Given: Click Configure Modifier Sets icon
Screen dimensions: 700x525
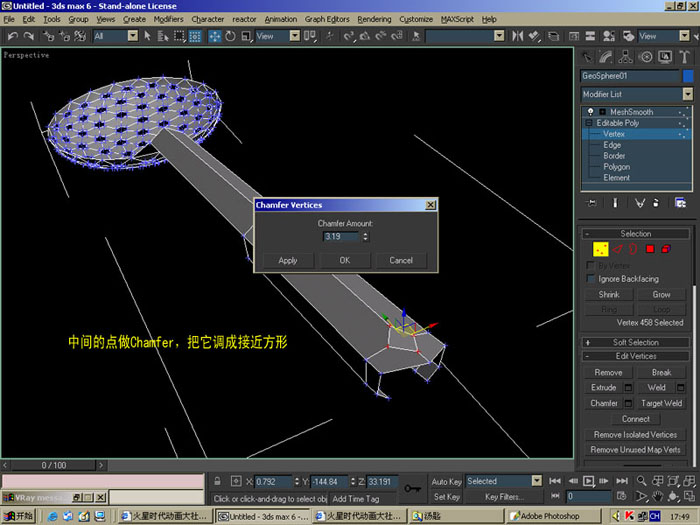Looking at the screenshot, I should [x=680, y=203].
